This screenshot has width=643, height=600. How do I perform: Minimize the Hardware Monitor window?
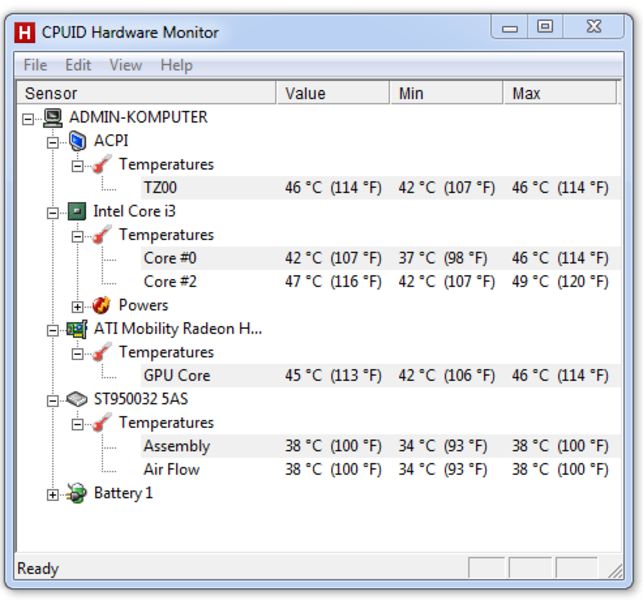(510, 27)
